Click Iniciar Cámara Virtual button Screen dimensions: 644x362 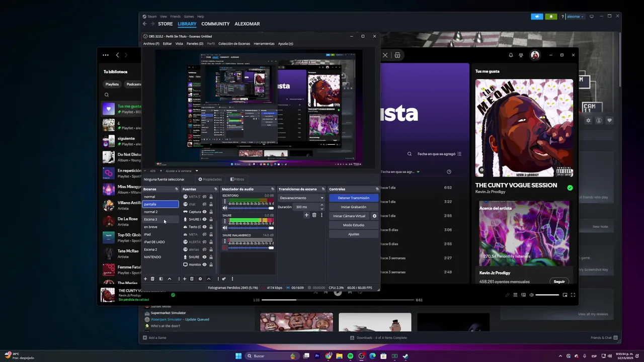click(349, 216)
